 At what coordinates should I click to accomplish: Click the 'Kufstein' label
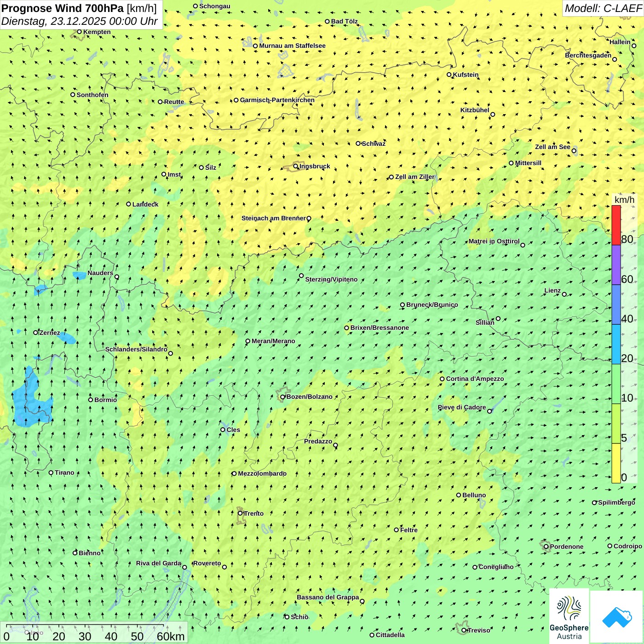click(x=466, y=75)
